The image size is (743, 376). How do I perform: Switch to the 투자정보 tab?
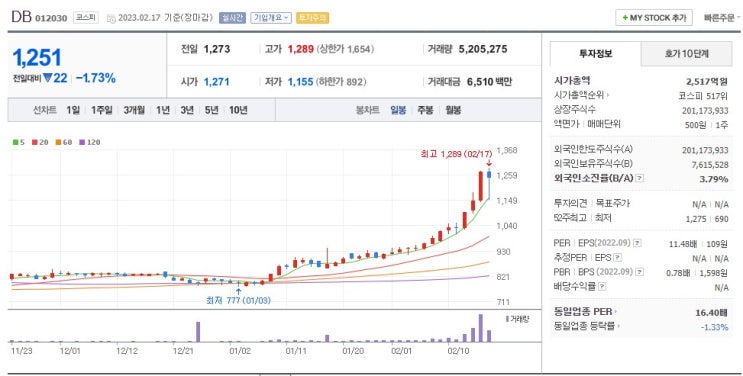coord(595,54)
